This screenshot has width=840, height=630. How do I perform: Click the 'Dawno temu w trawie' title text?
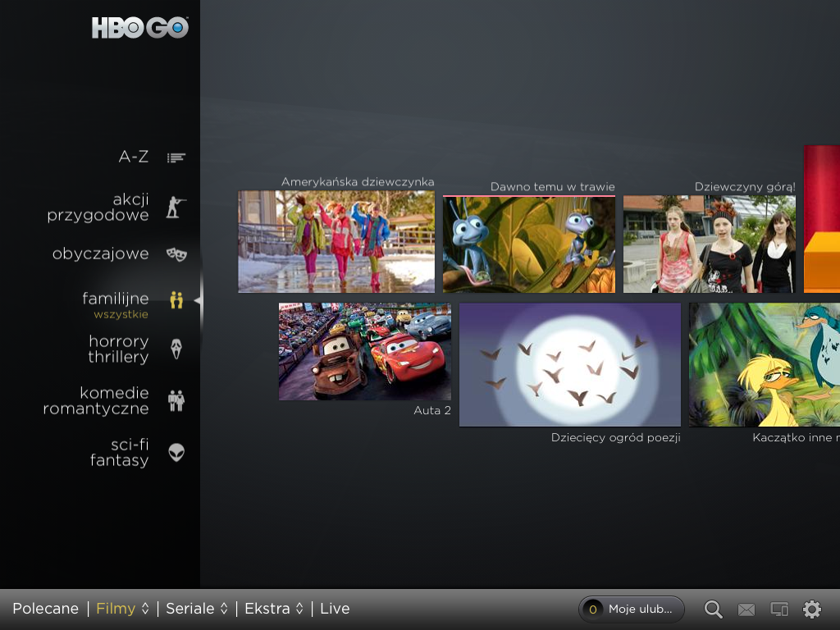click(553, 187)
